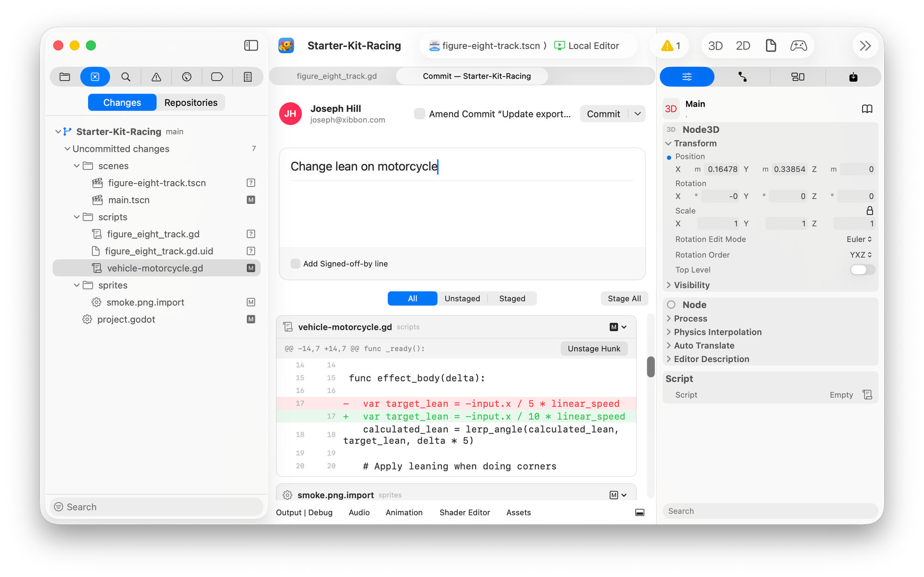Viewport: 924px width, 577px height.
Task: Open the reports navigator document icon
Action: pyautogui.click(x=248, y=77)
